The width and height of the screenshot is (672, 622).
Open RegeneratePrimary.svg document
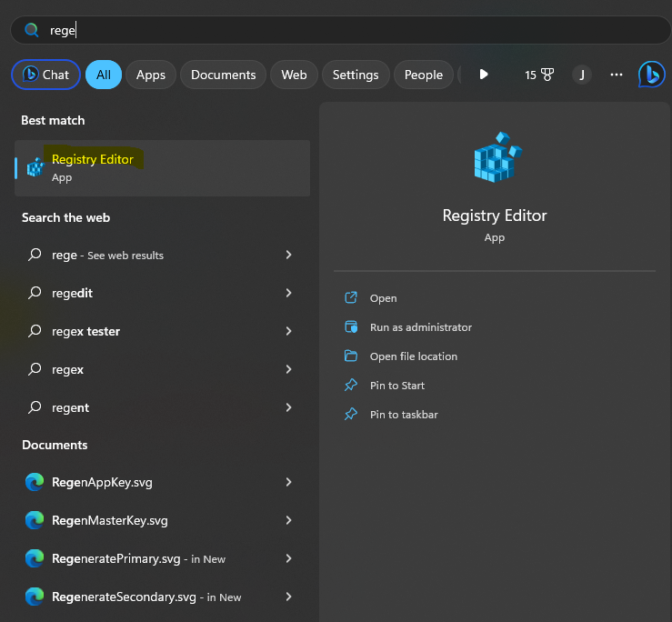163,558
